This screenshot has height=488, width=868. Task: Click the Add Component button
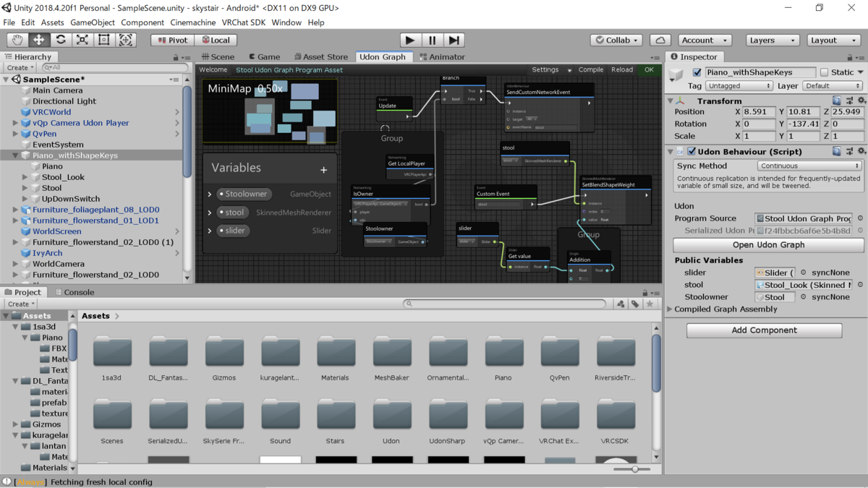(764, 330)
